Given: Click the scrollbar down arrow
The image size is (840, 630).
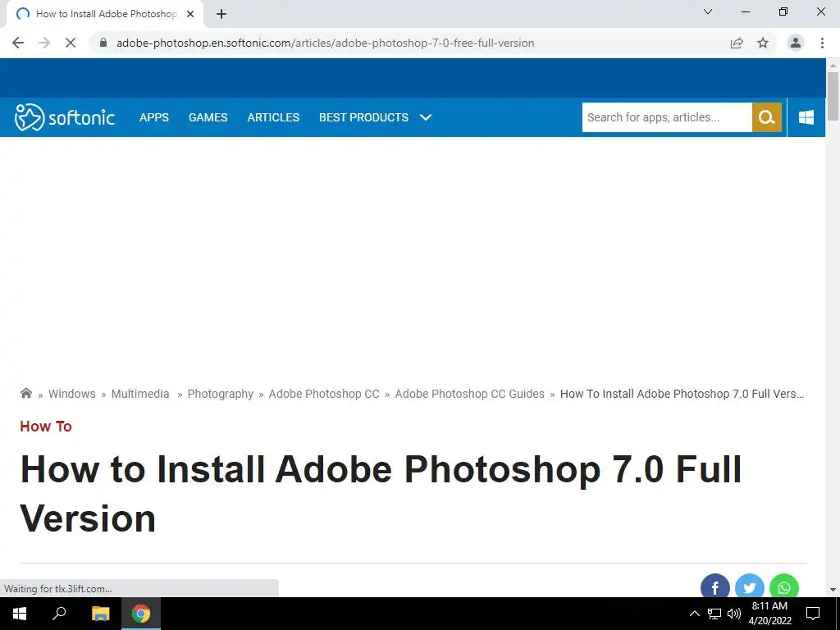Looking at the screenshot, I should pyautogui.click(x=833, y=590).
